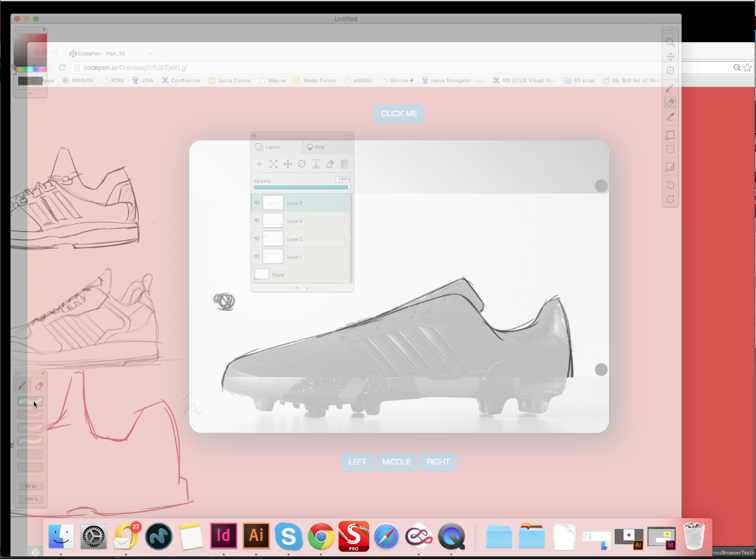Image resolution: width=756 pixels, height=559 pixels.
Task: Open the color swatches grid
Action: point(36,81)
